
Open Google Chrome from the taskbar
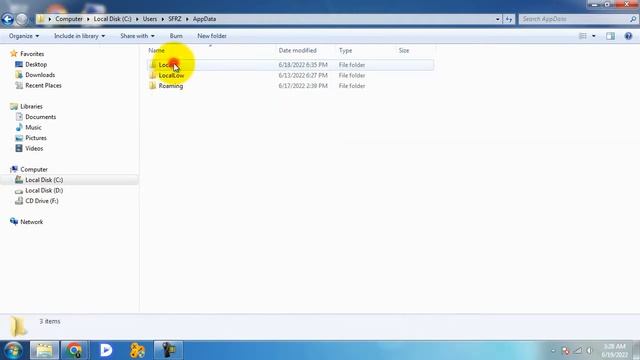[74, 350]
